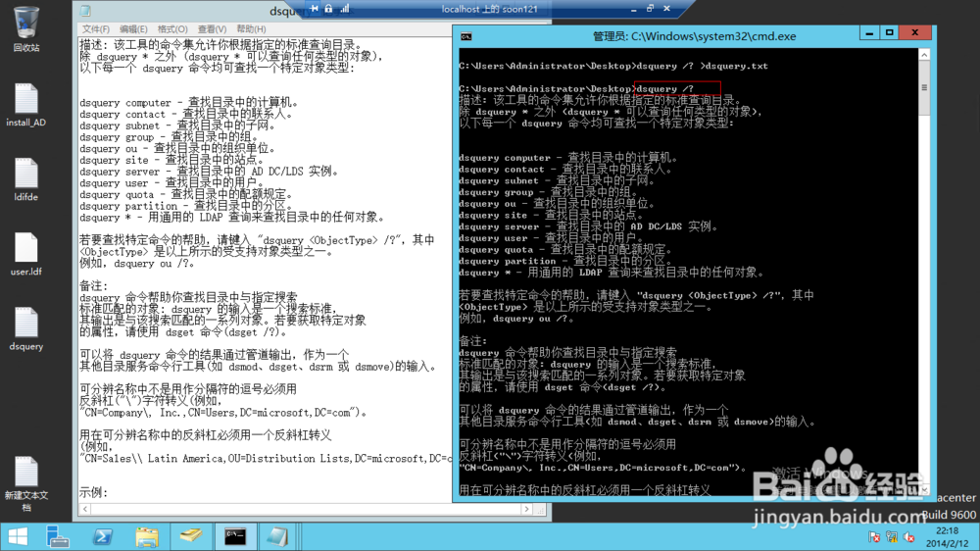The height and width of the screenshot is (551, 980).
Task: Switch to the cmd.exe taskbar button
Action: coord(235,536)
